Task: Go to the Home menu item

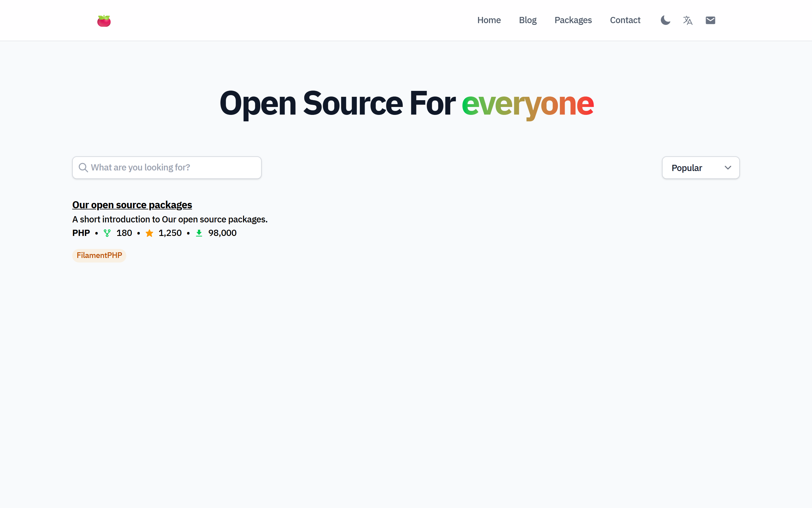Action: (x=489, y=20)
